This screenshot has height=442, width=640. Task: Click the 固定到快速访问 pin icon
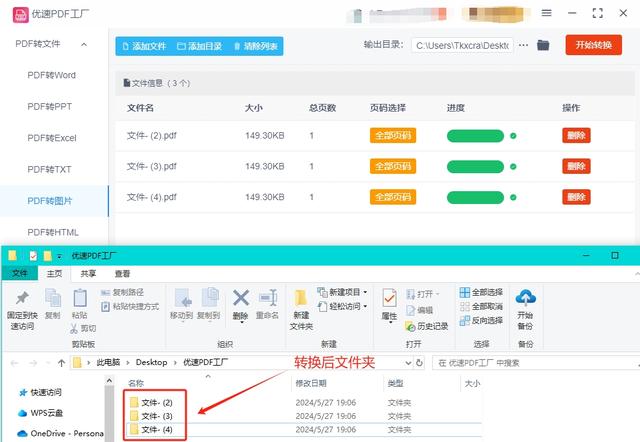[x=22, y=299]
